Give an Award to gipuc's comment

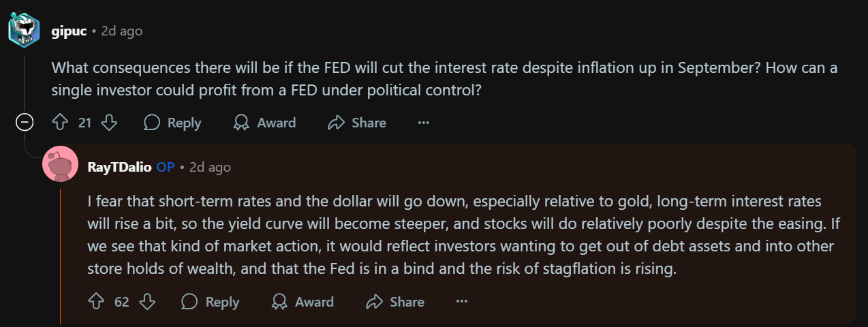pyautogui.click(x=264, y=123)
